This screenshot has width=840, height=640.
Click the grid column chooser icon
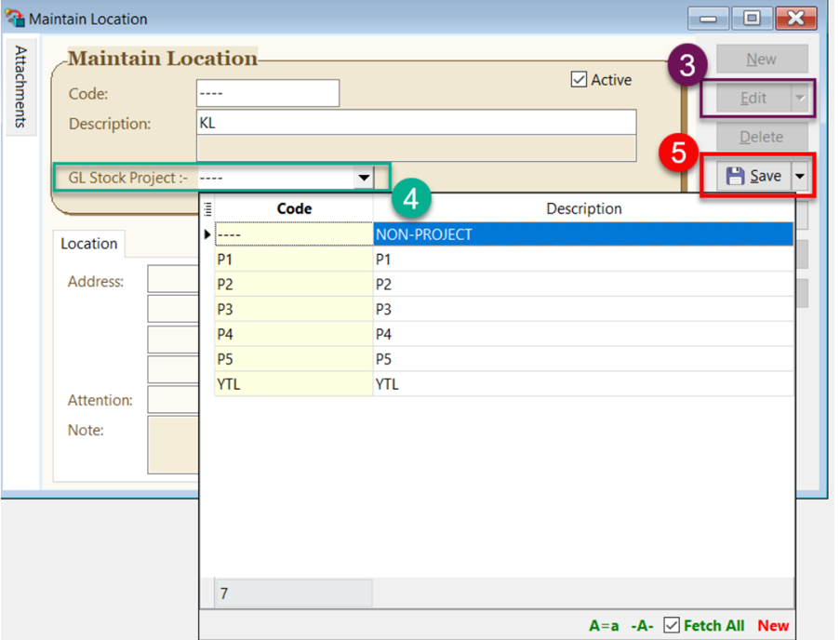207,208
